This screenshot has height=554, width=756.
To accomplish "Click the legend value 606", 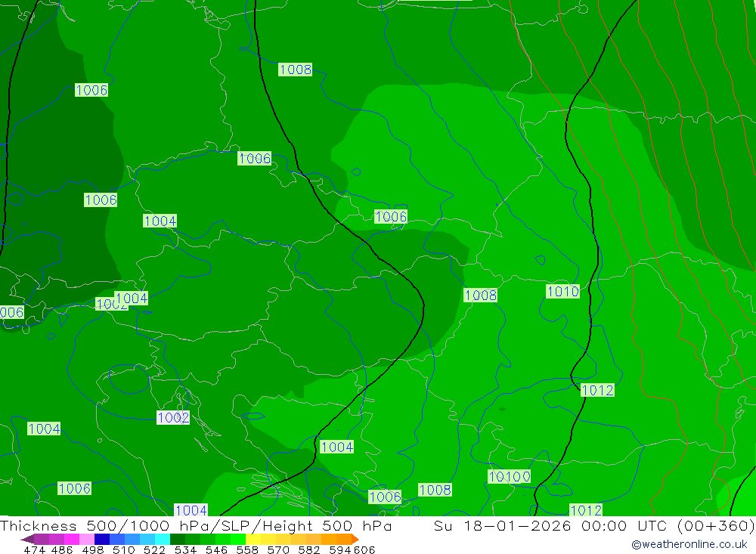I will click(x=364, y=549).
